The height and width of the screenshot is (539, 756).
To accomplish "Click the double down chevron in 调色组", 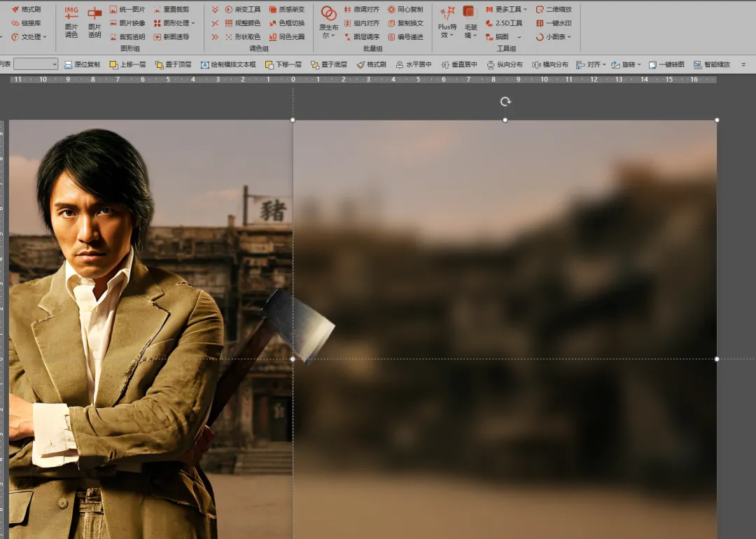I will [215, 9].
